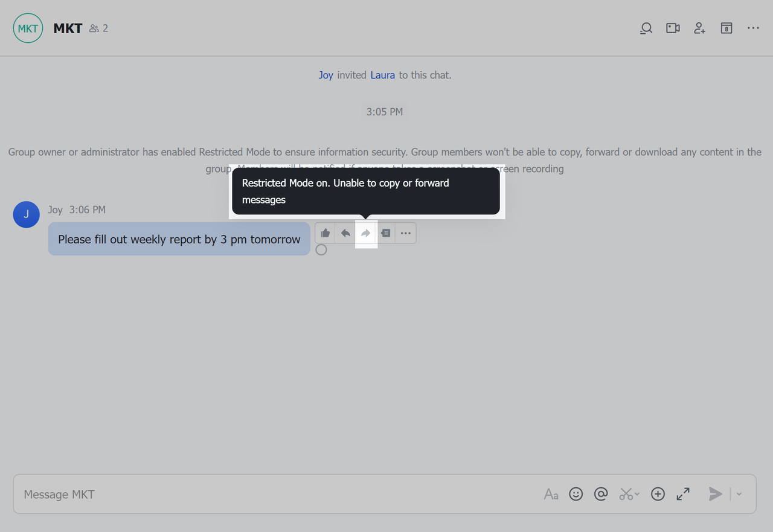Click the add member icon
This screenshot has height=532, width=773.
tap(699, 28)
